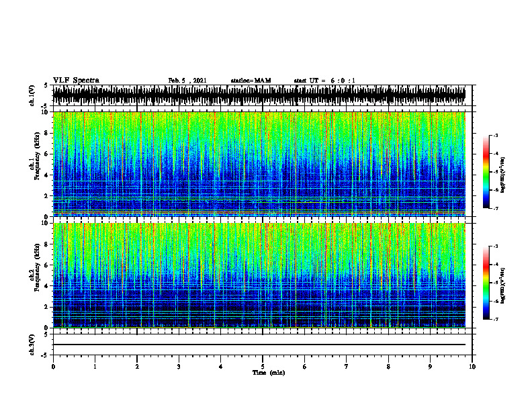Click the "-5" tick on ch.1(V) axis
532x411 pixels.
point(45,106)
